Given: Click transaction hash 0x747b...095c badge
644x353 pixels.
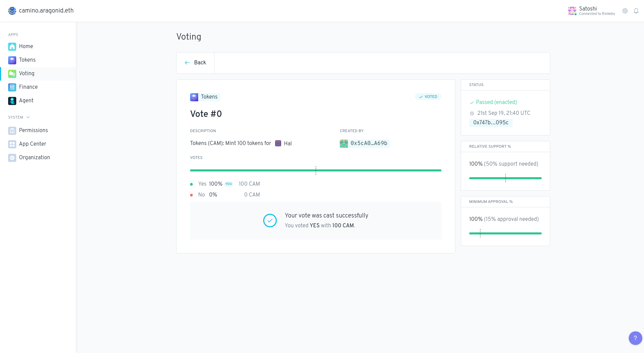Looking at the screenshot, I should click(491, 123).
